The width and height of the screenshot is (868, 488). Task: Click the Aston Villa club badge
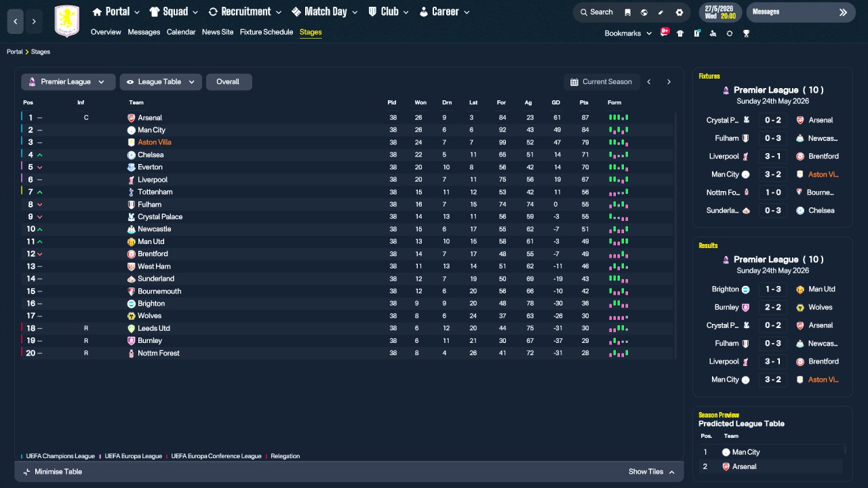click(x=66, y=21)
